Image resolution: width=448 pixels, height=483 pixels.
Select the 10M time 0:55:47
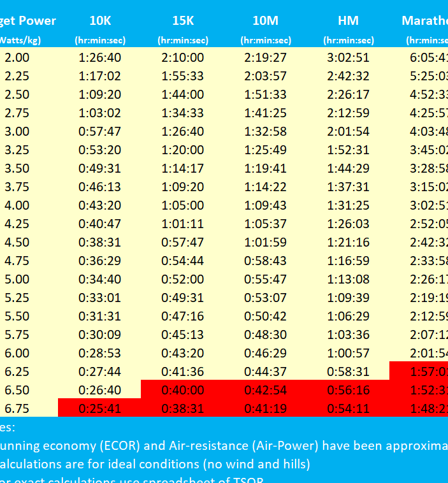266,279
